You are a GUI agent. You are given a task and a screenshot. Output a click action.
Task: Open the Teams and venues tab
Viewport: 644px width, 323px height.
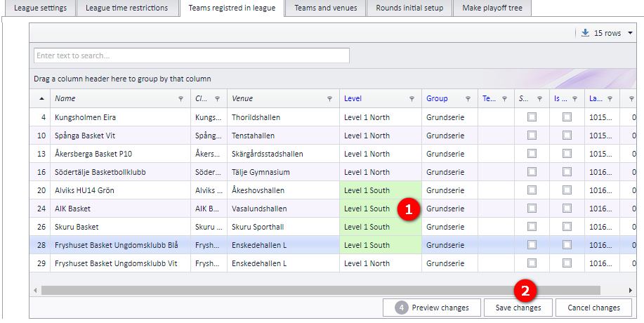coord(326,8)
